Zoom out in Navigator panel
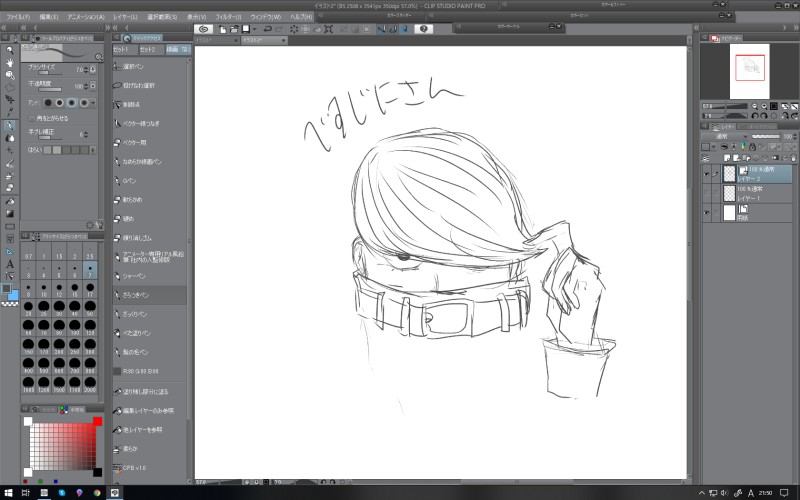 pos(755,106)
